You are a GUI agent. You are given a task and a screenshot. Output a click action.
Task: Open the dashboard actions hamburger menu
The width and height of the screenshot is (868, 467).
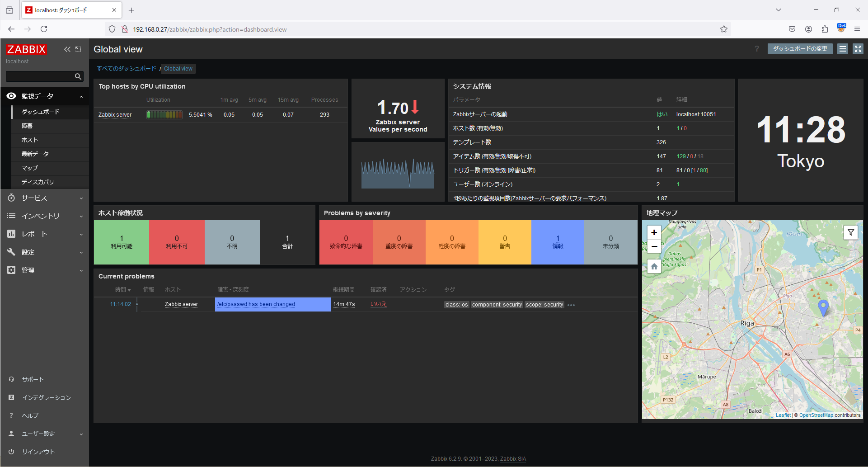tap(843, 49)
